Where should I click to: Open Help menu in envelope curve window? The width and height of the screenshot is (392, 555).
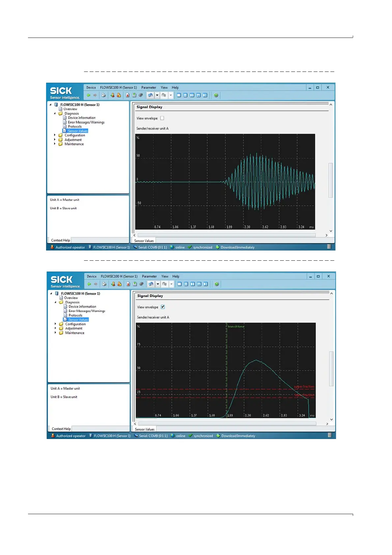coord(176,277)
